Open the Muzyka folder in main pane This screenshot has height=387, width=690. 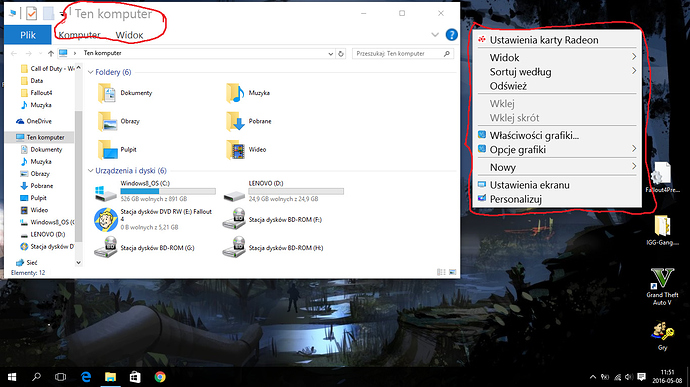[248, 93]
